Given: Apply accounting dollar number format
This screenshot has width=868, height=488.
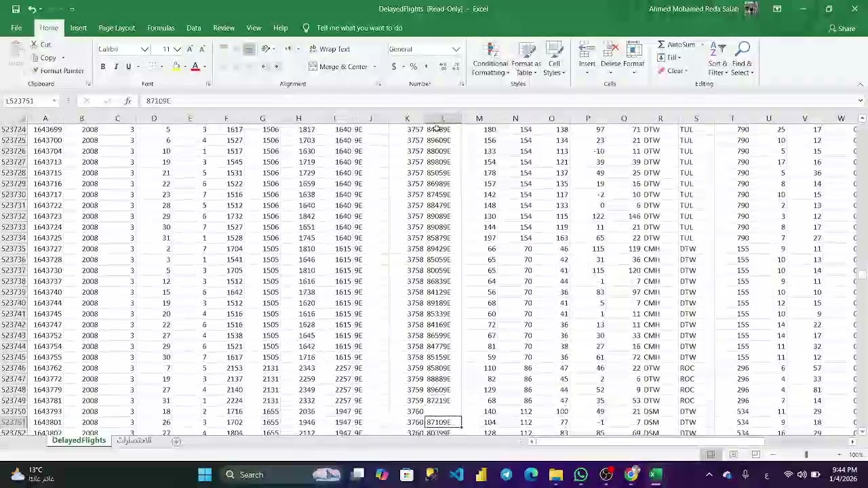Looking at the screenshot, I should click(x=394, y=66).
